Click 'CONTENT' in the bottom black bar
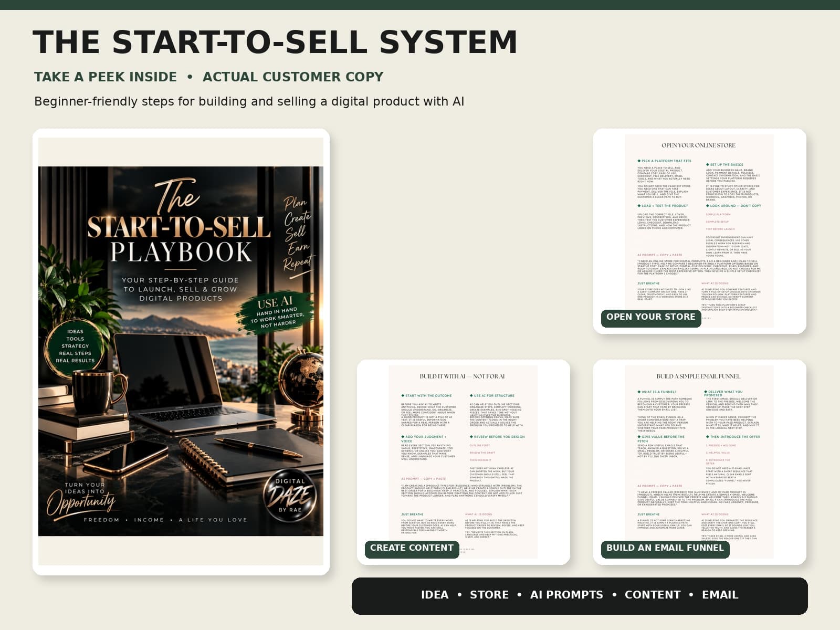This screenshot has height=630, width=840. [653, 595]
